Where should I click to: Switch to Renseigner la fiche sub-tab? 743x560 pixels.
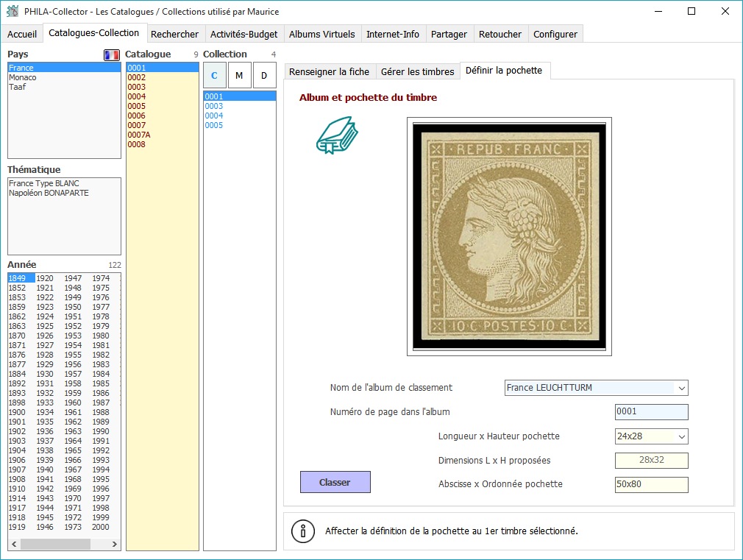click(x=329, y=71)
